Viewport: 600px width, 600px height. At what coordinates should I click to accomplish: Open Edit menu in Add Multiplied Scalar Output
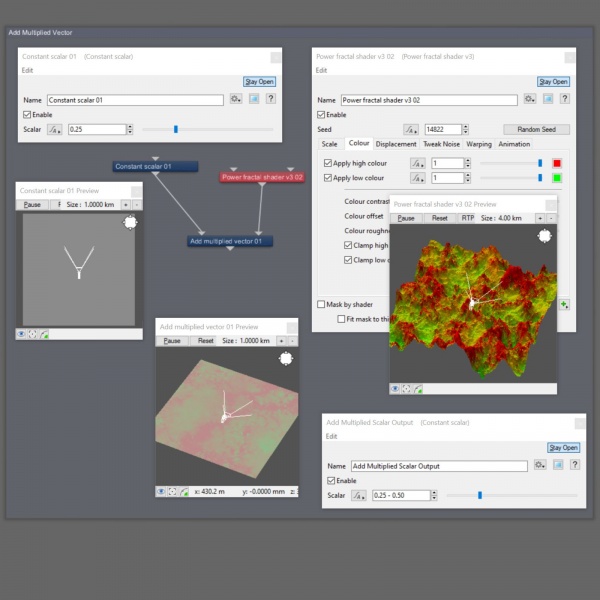(331, 437)
